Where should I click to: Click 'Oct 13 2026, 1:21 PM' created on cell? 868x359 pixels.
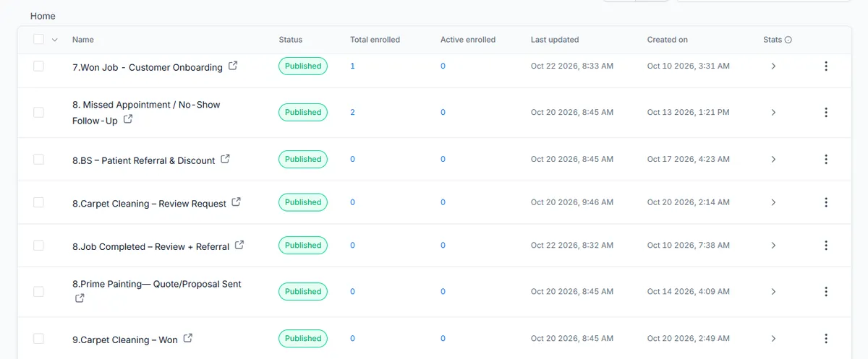coord(689,112)
